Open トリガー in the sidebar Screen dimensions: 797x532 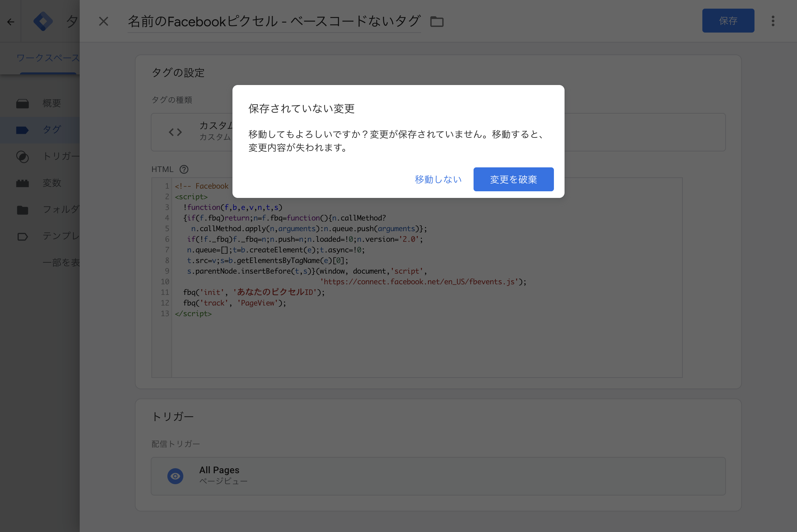pyautogui.click(x=40, y=156)
